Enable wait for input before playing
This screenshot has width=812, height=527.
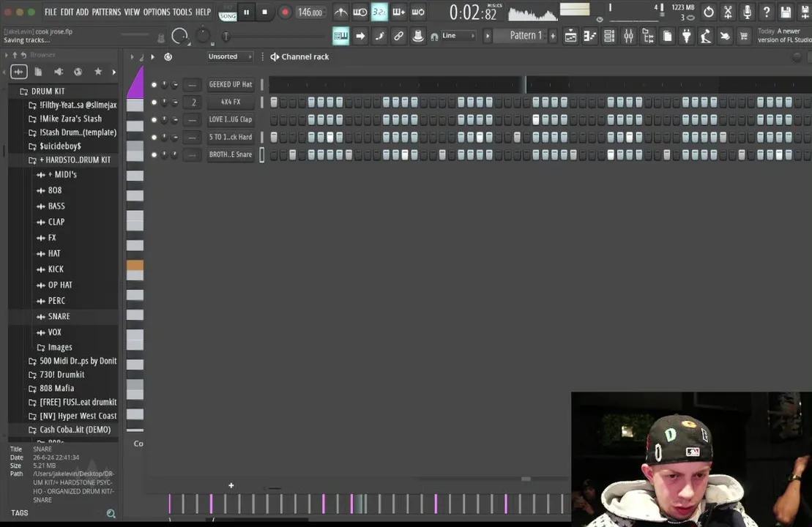[x=360, y=12]
